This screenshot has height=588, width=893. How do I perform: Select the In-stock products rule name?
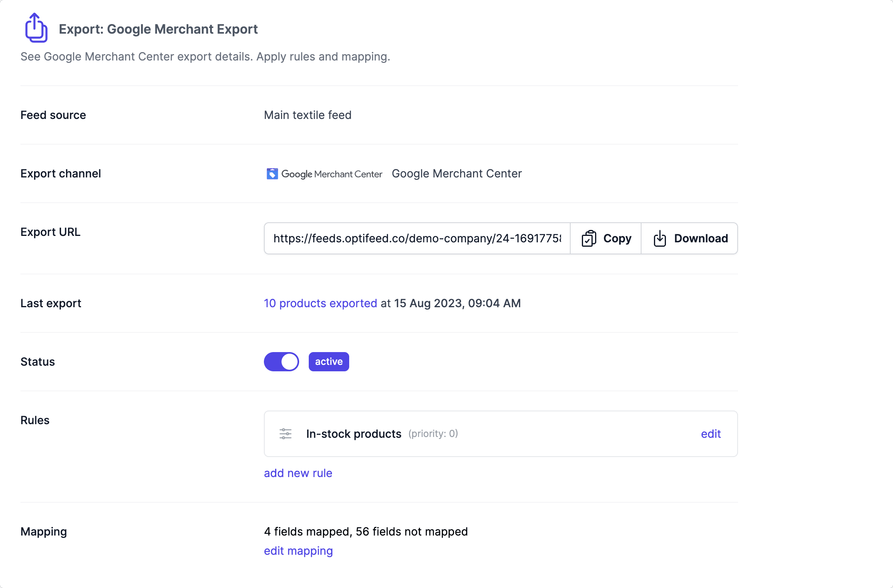click(354, 434)
